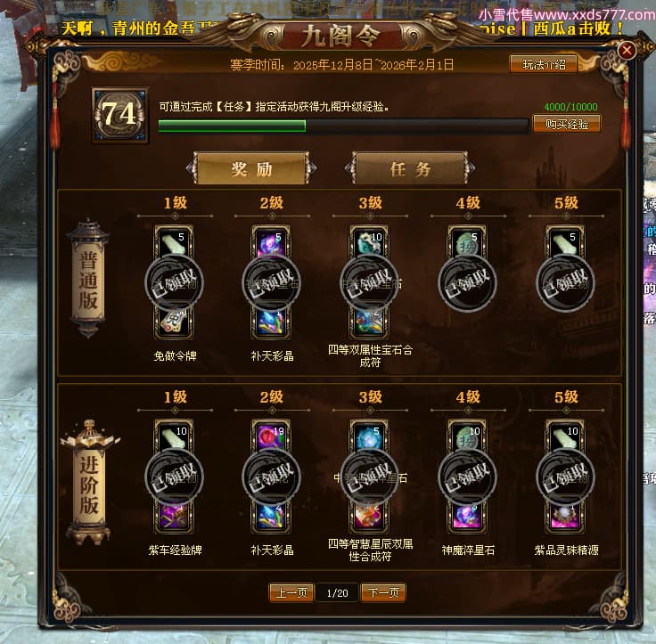
Task: Click the 已领取 stamp on 普通版 5级
Action: [565, 283]
